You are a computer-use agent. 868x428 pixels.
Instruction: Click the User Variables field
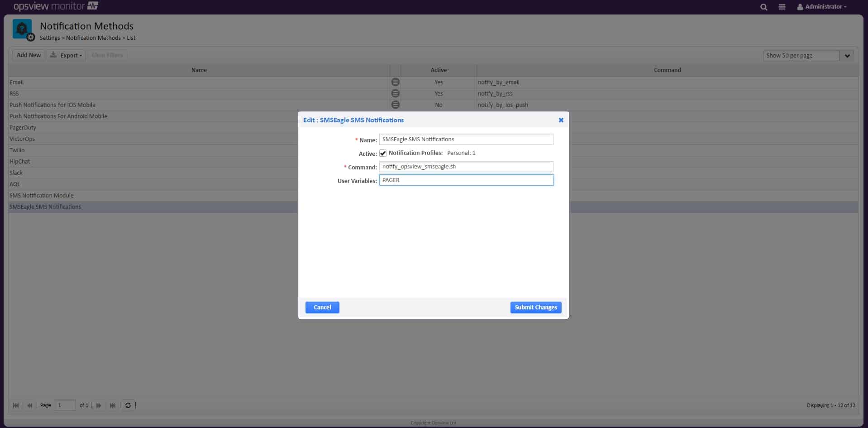(466, 180)
